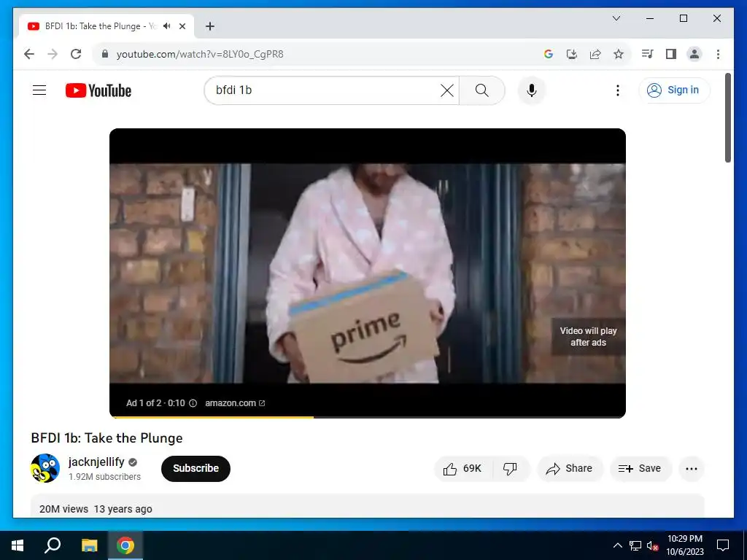The width and height of the screenshot is (747, 560).
Task: Open the Chrome profile avatar
Action: [694, 54]
